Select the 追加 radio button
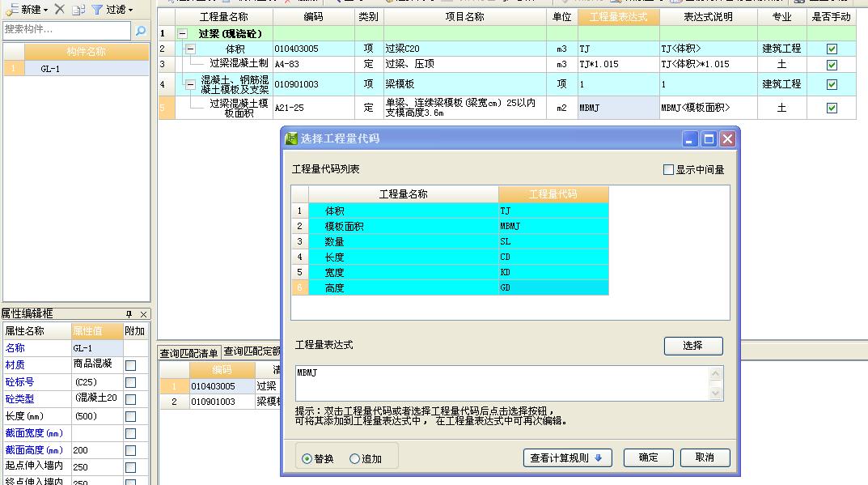The width and height of the screenshot is (868, 485). 366,459
